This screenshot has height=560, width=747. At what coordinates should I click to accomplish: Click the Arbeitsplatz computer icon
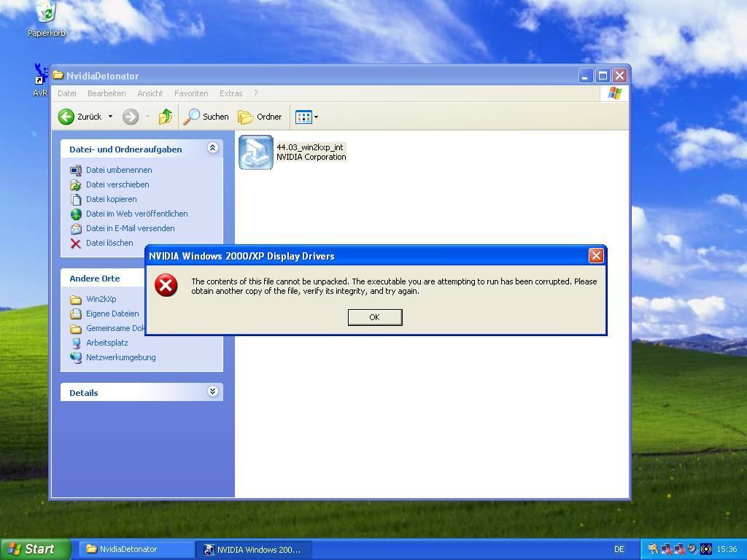pyautogui.click(x=76, y=343)
